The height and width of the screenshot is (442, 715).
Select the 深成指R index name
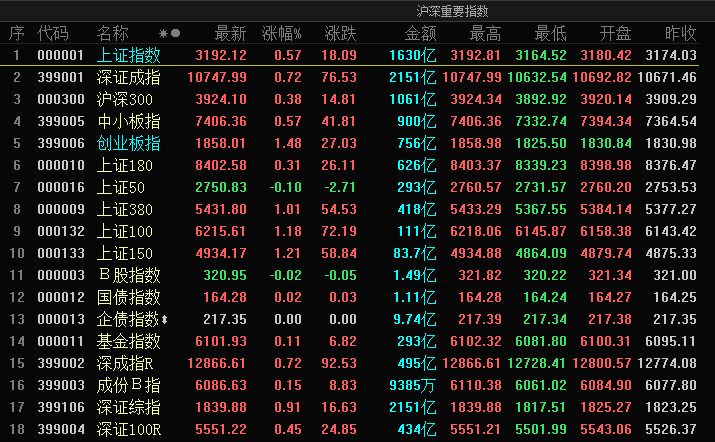point(125,363)
